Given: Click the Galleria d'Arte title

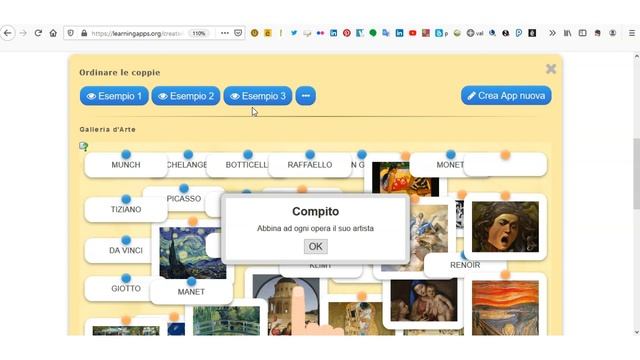Looking at the screenshot, I should pos(108,129).
